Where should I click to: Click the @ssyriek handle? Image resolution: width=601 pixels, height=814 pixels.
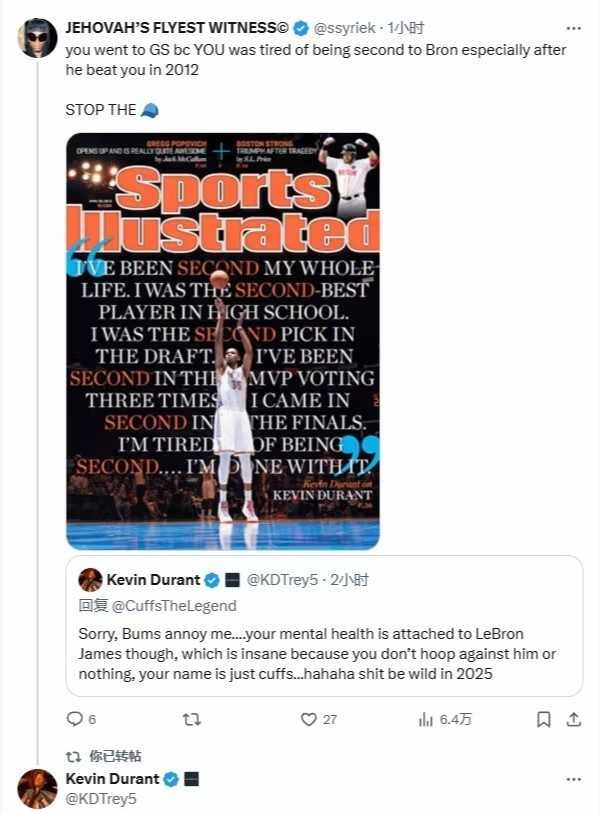[345, 28]
